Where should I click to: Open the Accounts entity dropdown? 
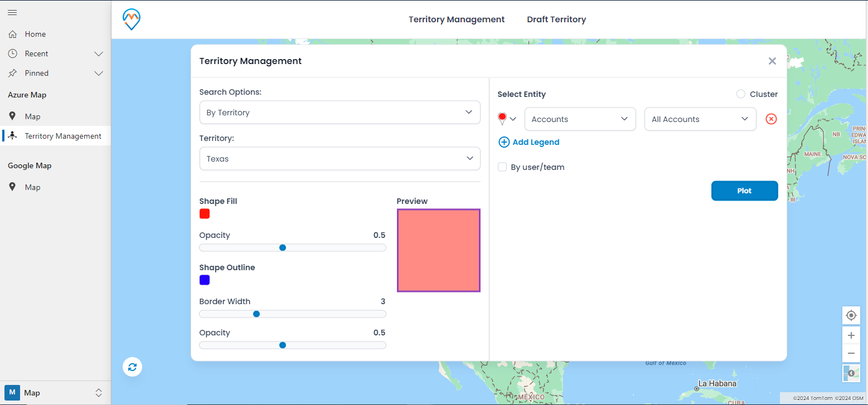[x=580, y=119]
